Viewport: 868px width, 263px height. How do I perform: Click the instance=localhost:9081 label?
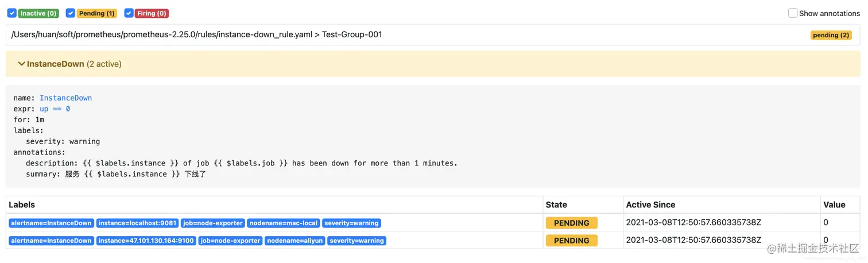(x=137, y=223)
